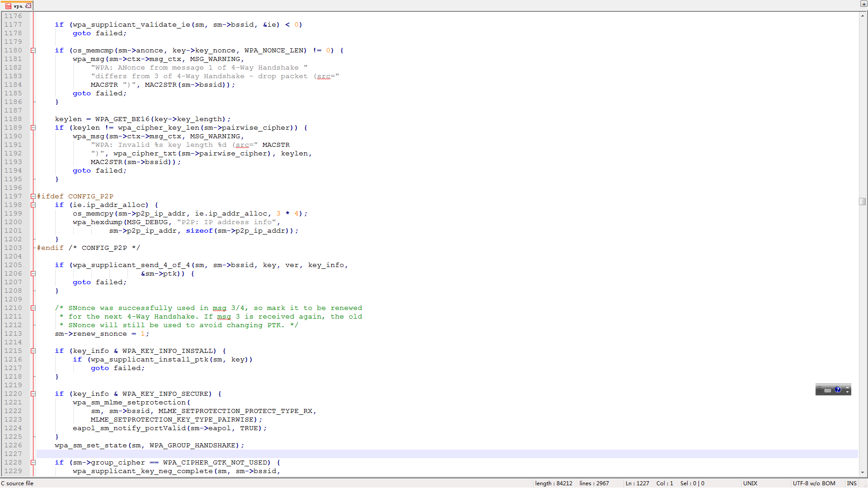Click the vertical scrollbar thumb
The image size is (868, 488).
(863, 202)
